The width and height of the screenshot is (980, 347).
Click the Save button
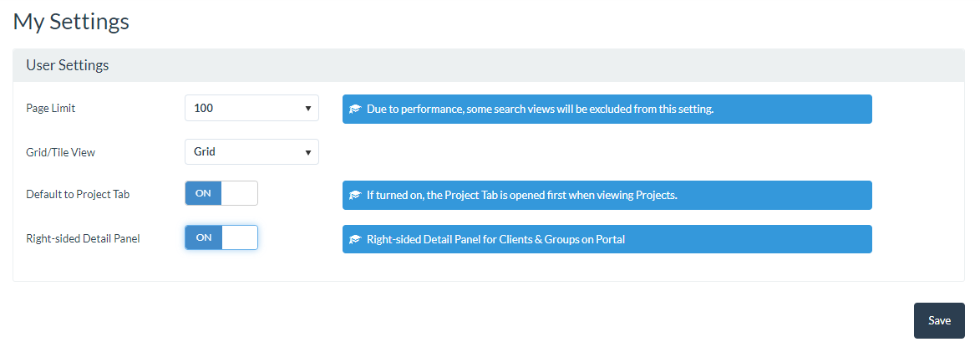pyautogui.click(x=939, y=321)
